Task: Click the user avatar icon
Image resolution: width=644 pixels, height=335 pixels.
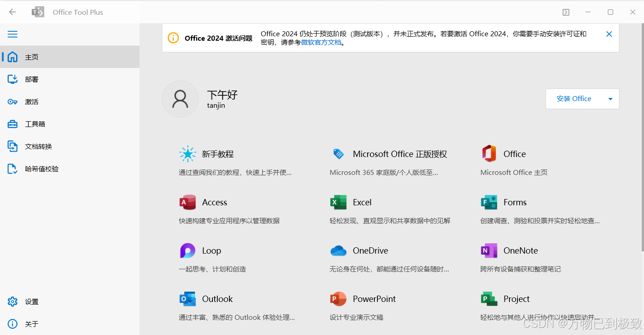Action: [180, 99]
